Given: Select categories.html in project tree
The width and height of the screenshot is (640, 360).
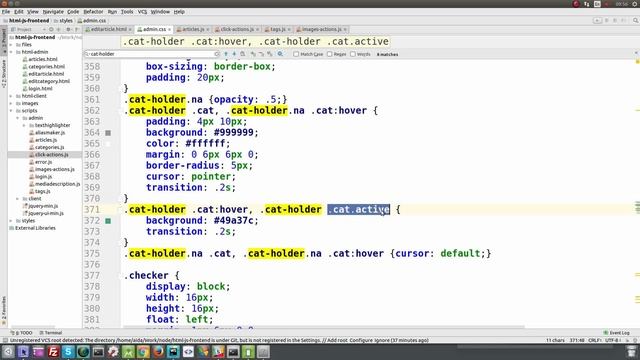Looking at the screenshot, I should tap(46, 67).
